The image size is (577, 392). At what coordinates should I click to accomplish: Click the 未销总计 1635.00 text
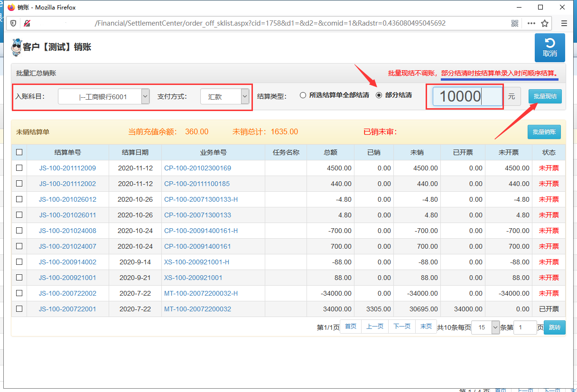tap(265, 132)
